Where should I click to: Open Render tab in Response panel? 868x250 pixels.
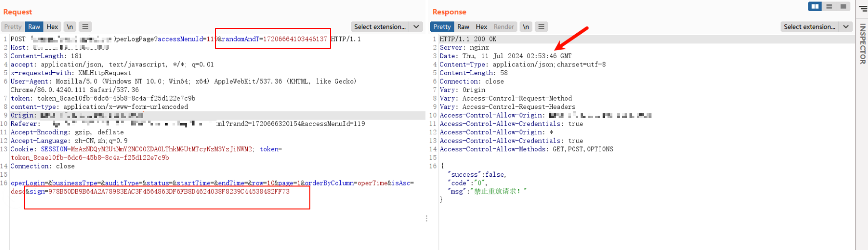pos(503,27)
